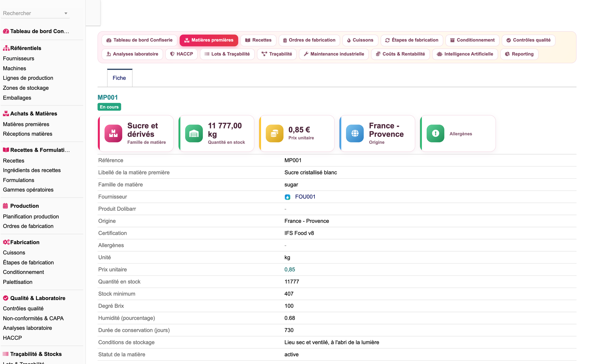Click the Prix unitaire value 0,85
This screenshot has width=589, height=364.
point(290,270)
